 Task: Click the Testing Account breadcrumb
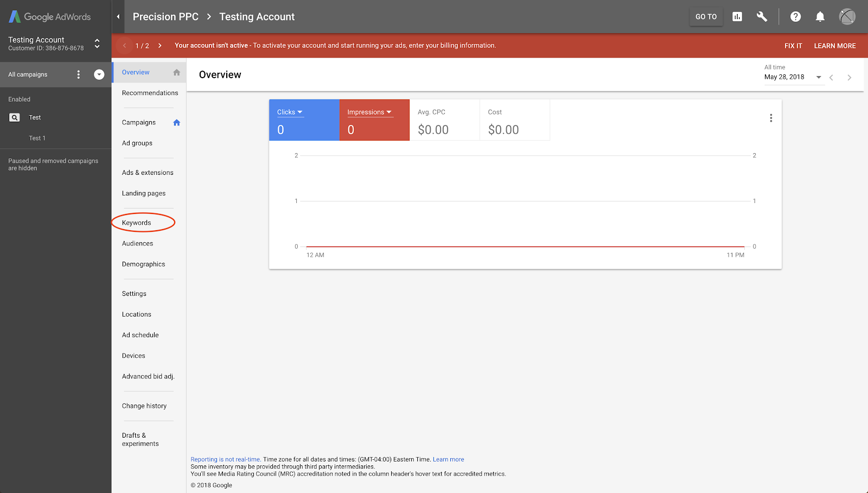(257, 17)
